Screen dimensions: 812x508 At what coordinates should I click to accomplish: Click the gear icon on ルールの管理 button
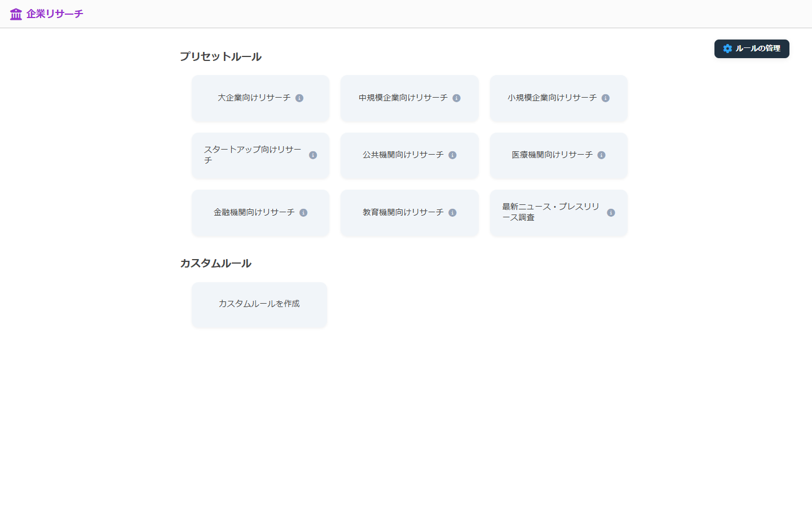727,49
